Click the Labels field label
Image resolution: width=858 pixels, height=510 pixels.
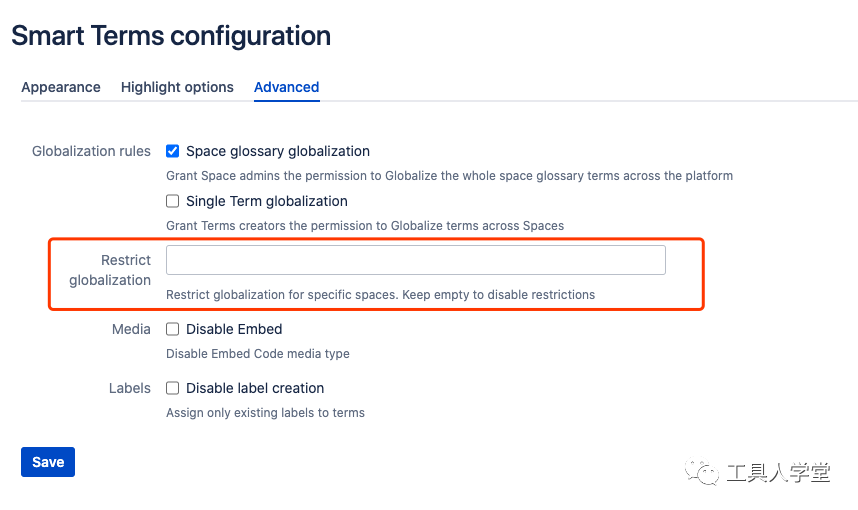coord(130,388)
